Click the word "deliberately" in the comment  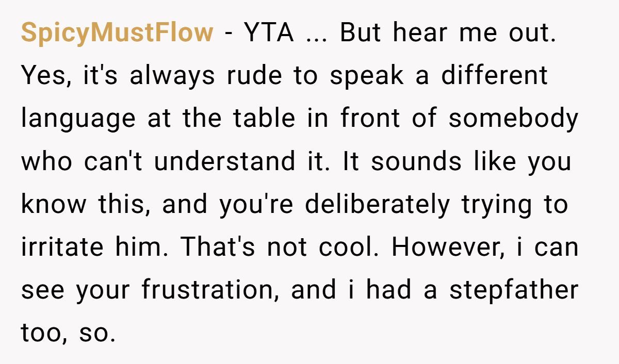coord(377,205)
